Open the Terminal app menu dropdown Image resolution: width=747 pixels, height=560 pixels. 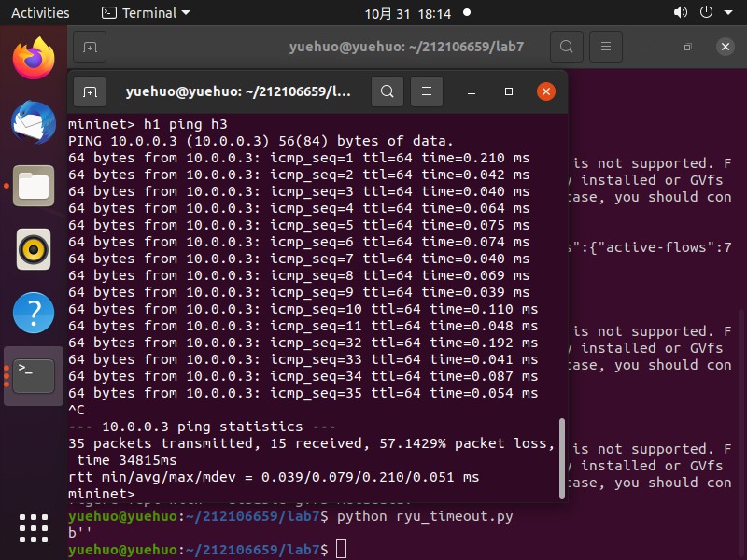tap(146, 13)
